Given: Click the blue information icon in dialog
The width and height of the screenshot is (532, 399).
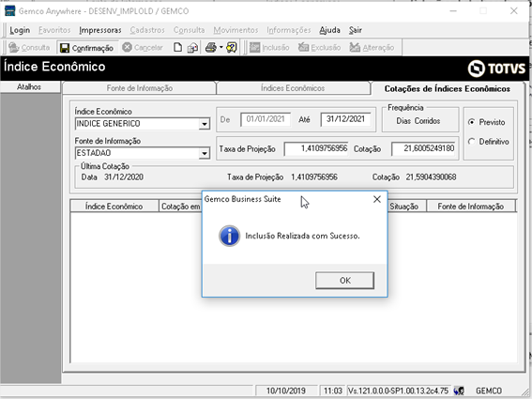Looking at the screenshot, I should tap(229, 236).
